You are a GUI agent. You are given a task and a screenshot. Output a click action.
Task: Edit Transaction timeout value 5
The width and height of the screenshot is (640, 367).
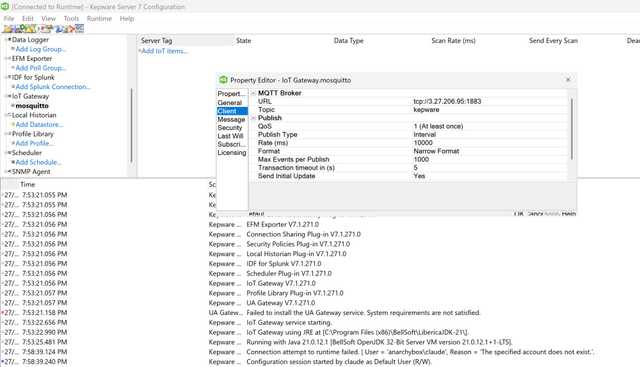click(489, 167)
